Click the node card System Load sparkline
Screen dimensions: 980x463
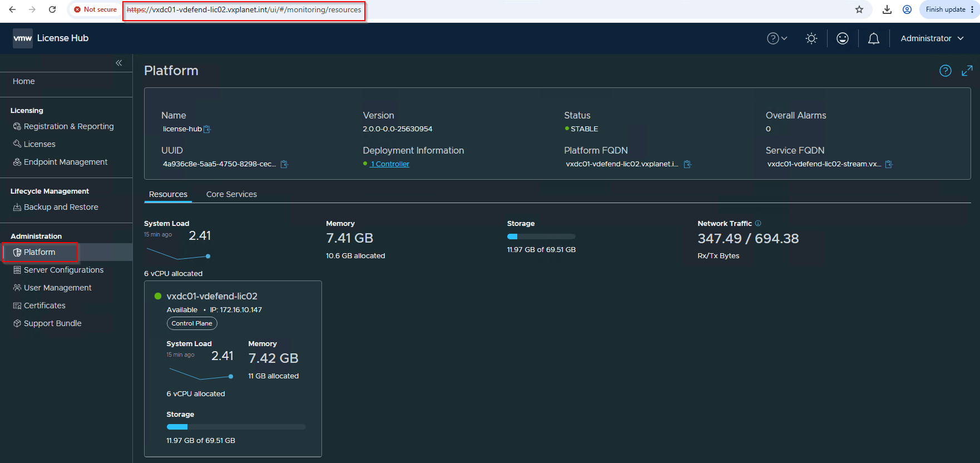(200, 375)
